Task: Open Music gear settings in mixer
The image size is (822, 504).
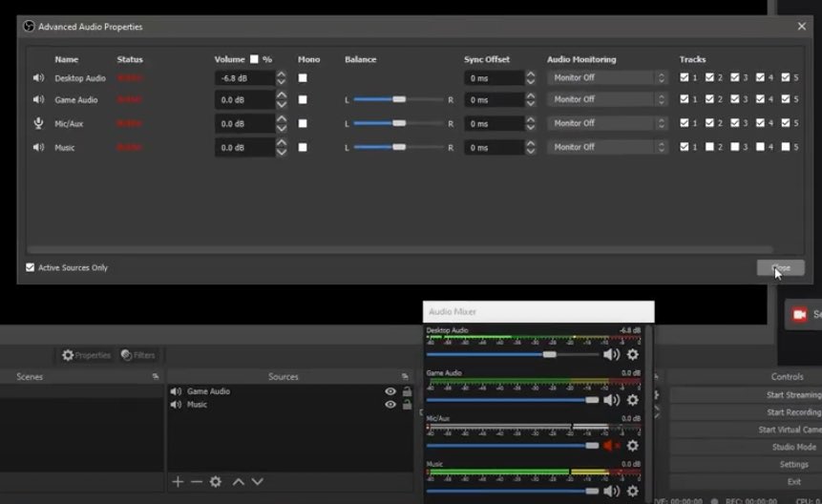Action: tap(633, 492)
